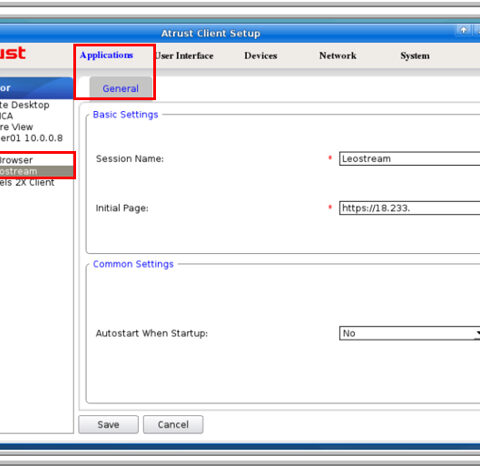Screen dimensions: 480x466
Task: Click the Autostart When Startup label
Action: [152, 333]
